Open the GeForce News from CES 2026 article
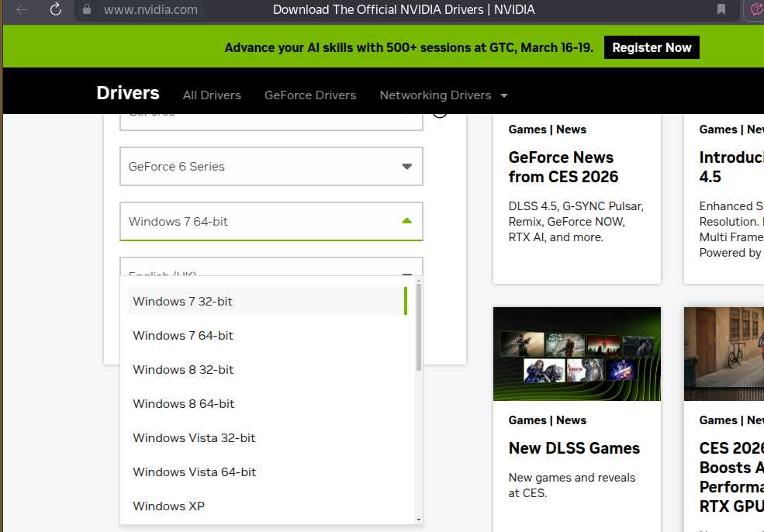This screenshot has width=764, height=532. pos(563,167)
